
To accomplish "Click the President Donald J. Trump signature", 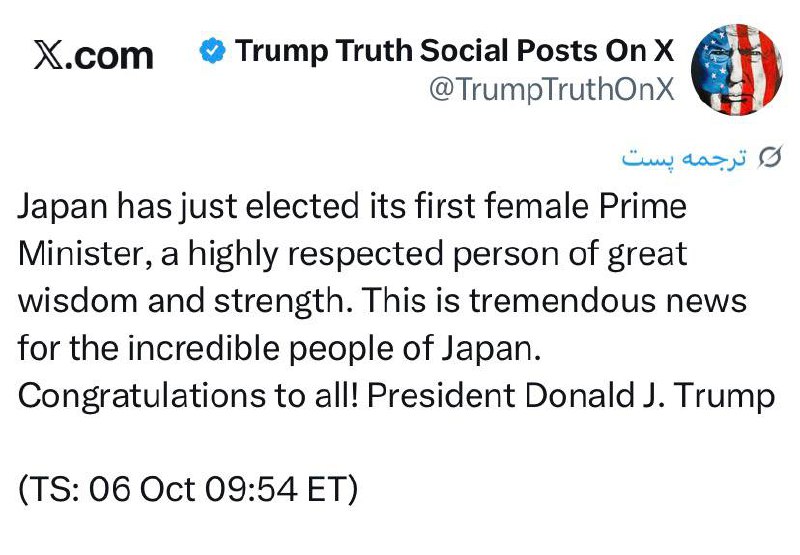I will pos(571,395).
